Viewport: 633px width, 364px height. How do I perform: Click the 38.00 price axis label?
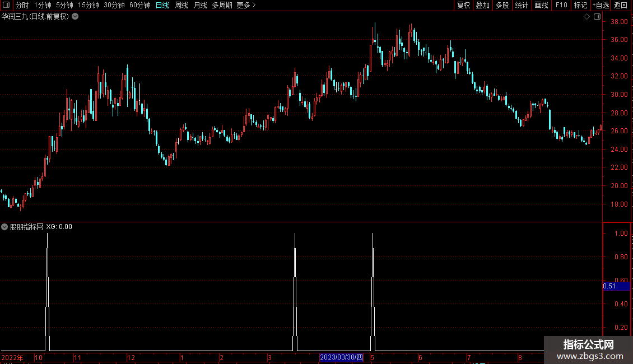pos(619,22)
